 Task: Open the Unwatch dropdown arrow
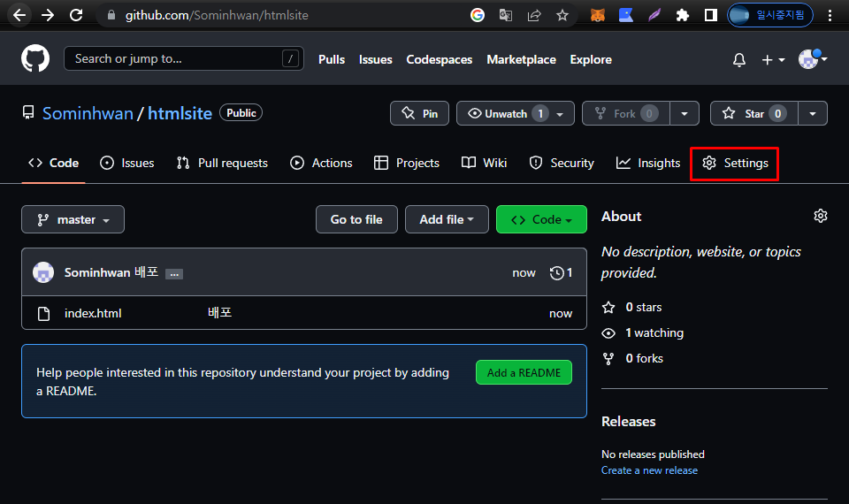point(561,114)
